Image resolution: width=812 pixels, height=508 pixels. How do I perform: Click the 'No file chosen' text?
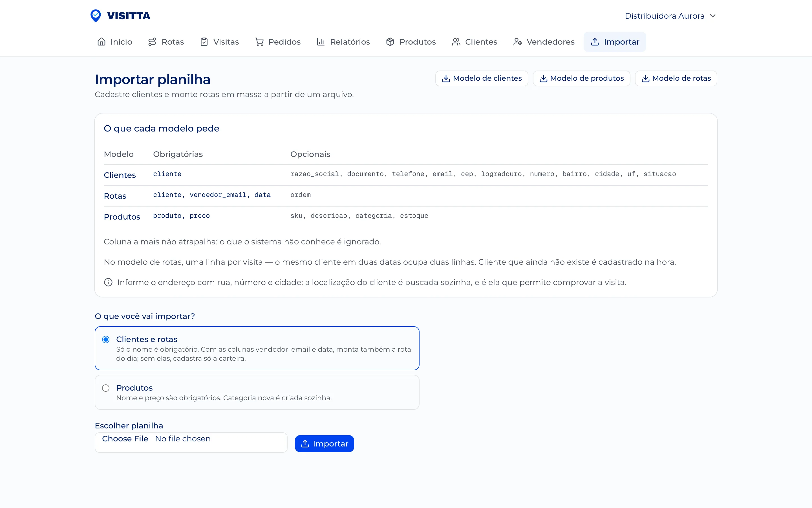pyautogui.click(x=183, y=439)
